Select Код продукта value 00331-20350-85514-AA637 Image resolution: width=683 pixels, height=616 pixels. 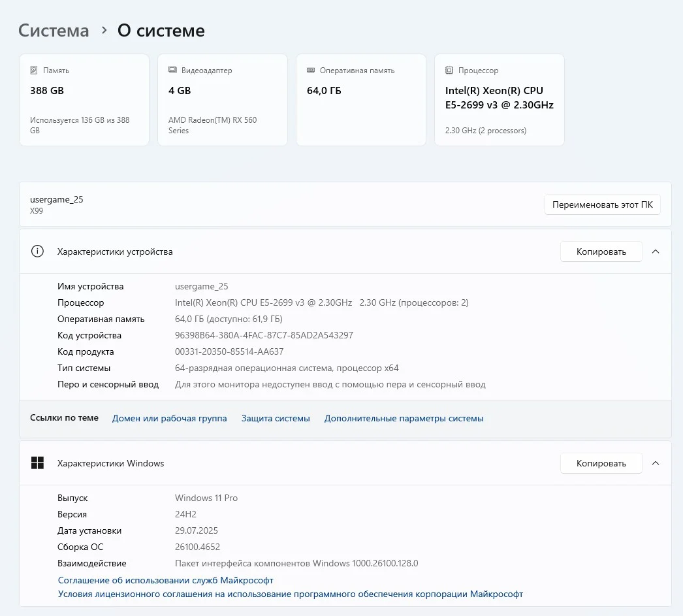(x=229, y=352)
